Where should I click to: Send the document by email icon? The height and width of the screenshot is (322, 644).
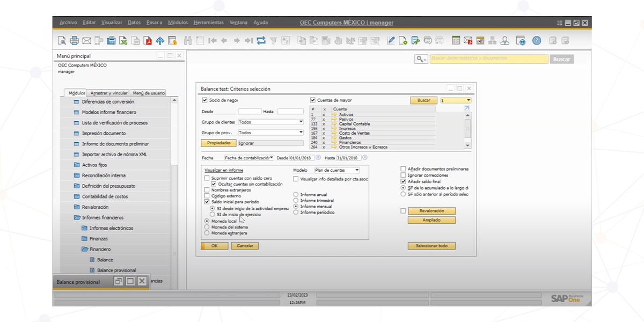pos(87,40)
